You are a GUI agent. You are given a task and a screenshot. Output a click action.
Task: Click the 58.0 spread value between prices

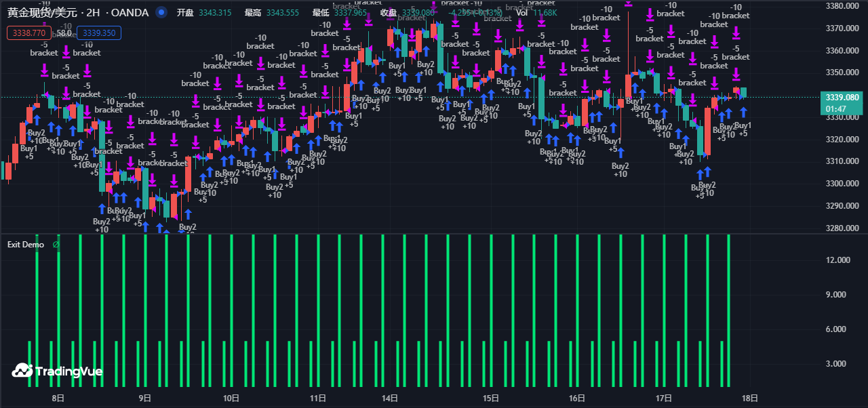(x=64, y=33)
